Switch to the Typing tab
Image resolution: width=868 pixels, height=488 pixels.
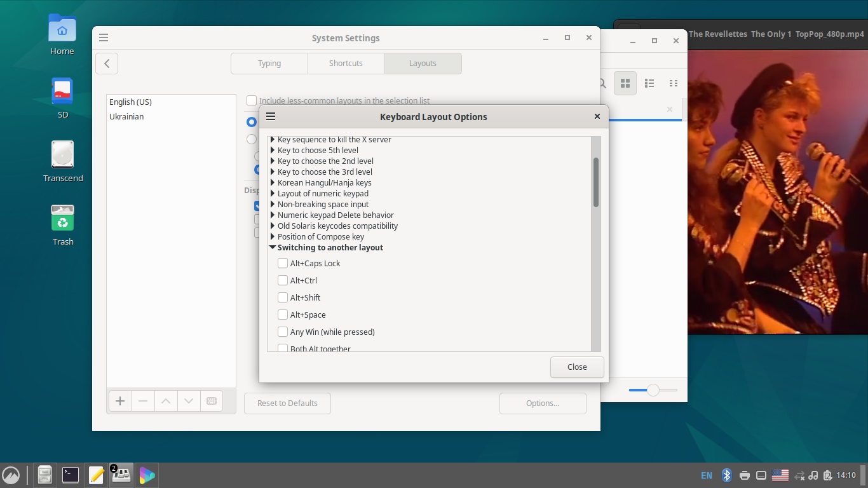click(269, 64)
